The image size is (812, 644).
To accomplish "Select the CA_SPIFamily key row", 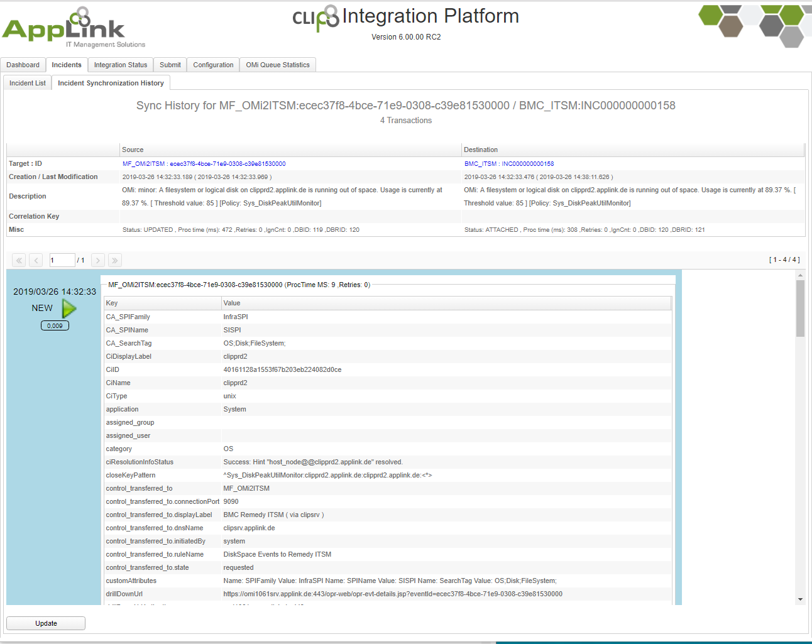I will point(388,317).
